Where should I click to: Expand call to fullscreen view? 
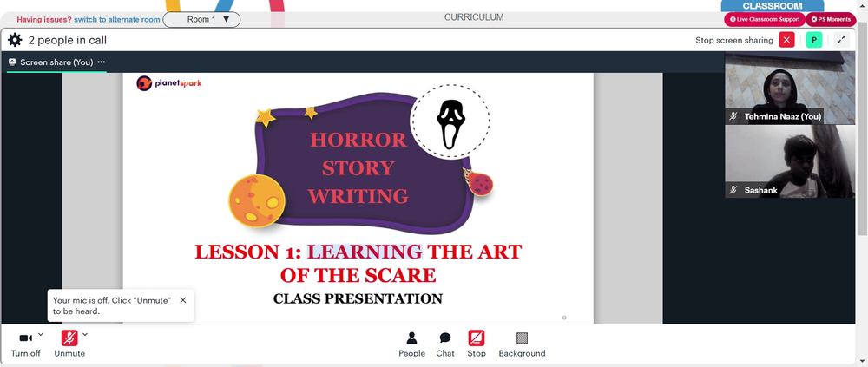pos(841,40)
